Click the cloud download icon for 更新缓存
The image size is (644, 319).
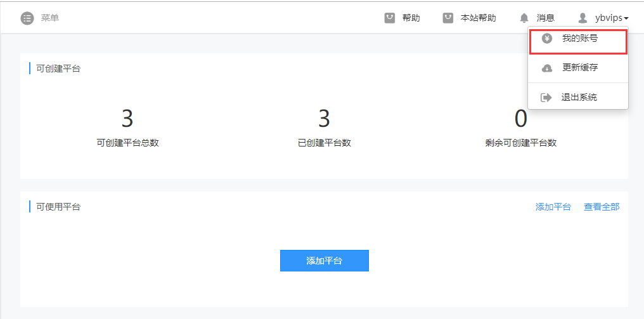(x=546, y=68)
